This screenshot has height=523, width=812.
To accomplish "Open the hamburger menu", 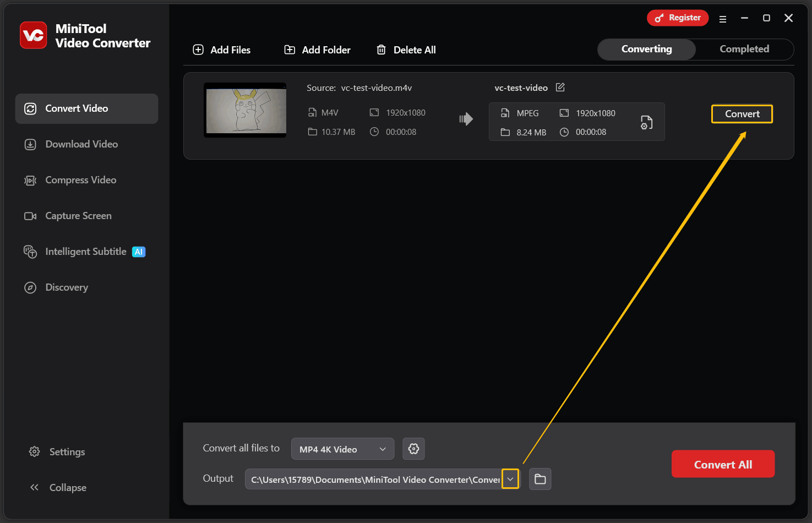I will coord(723,18).
